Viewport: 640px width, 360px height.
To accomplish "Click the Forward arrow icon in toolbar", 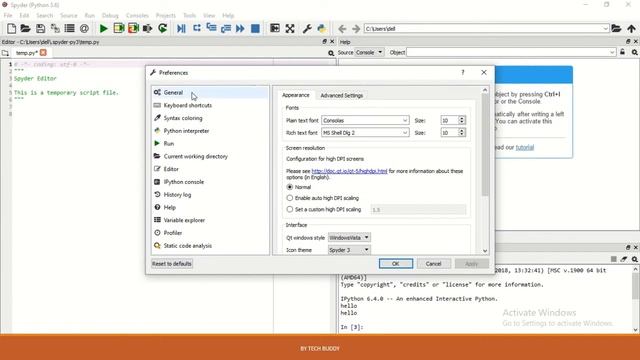I will tap(356, 29).
